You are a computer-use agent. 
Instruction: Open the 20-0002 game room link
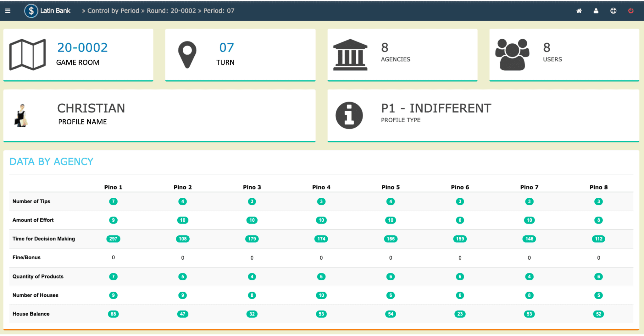tap(82, 47)
